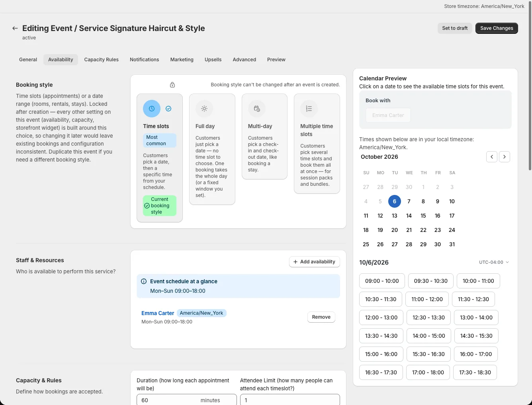
Task: Open the UTC-04:00 timezone dropdown
Action: click(494, 262)
